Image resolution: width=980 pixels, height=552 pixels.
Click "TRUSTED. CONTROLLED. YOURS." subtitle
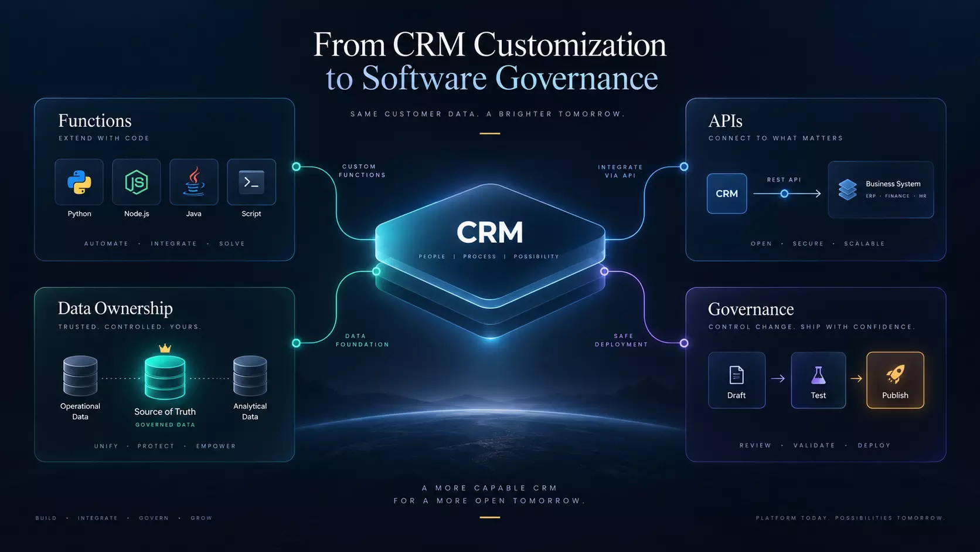tap(130, 327)
